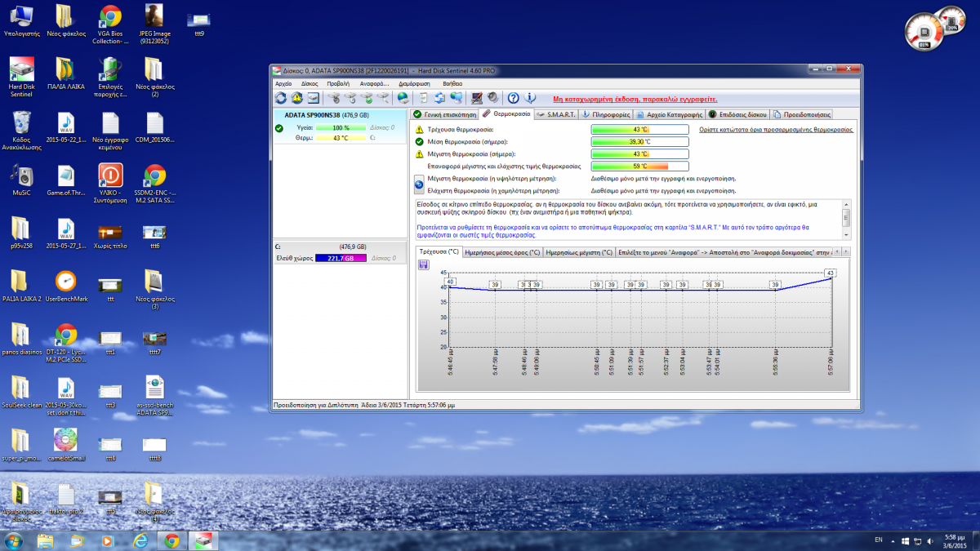The width and height of the screenshot is (980, 551).
Task: Click the globe icon in the toolbar
Action: pos(402,98)
